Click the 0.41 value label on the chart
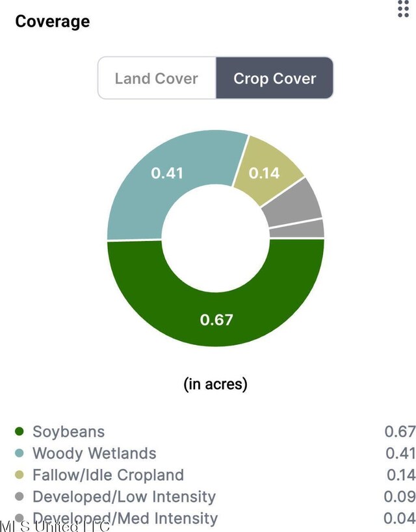This screenshot has height=532, width=416. coord(167,173)
